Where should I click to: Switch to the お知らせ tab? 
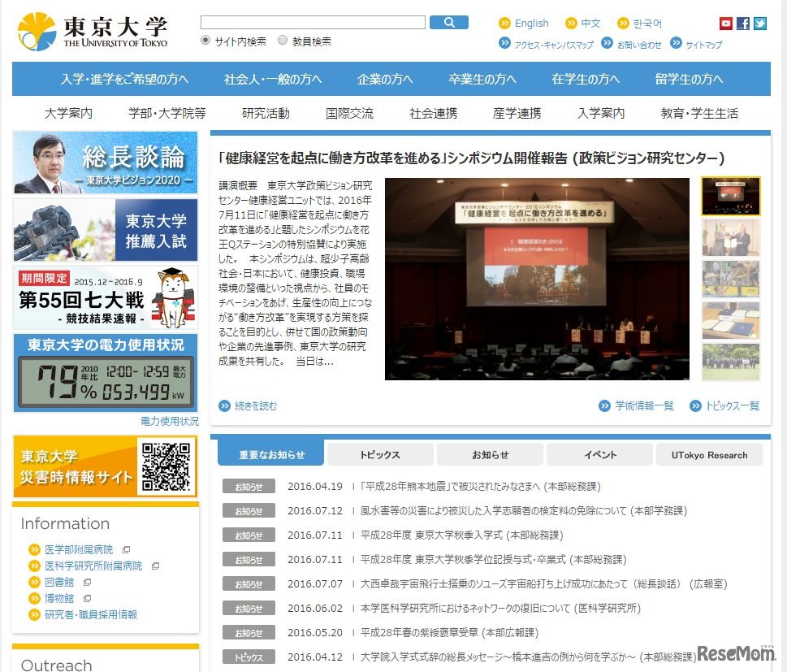[490, 454]
